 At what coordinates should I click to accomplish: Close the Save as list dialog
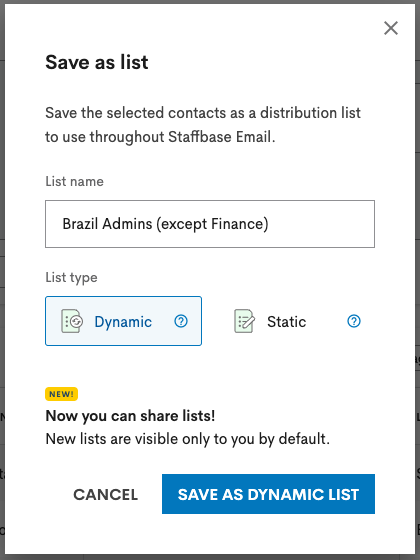tap(391, 28)
